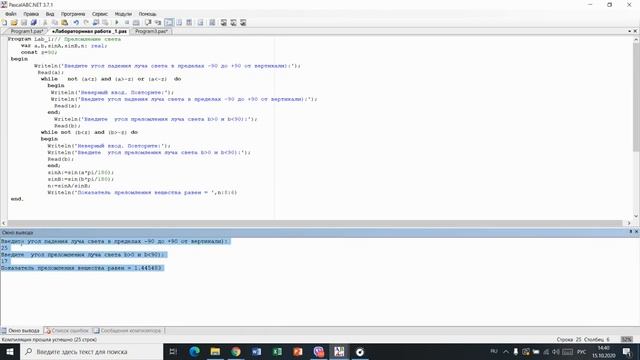This screenshot has height=360, width=640.
Task: Click the Redo arrow icon
Action: (x=86, y=22)
